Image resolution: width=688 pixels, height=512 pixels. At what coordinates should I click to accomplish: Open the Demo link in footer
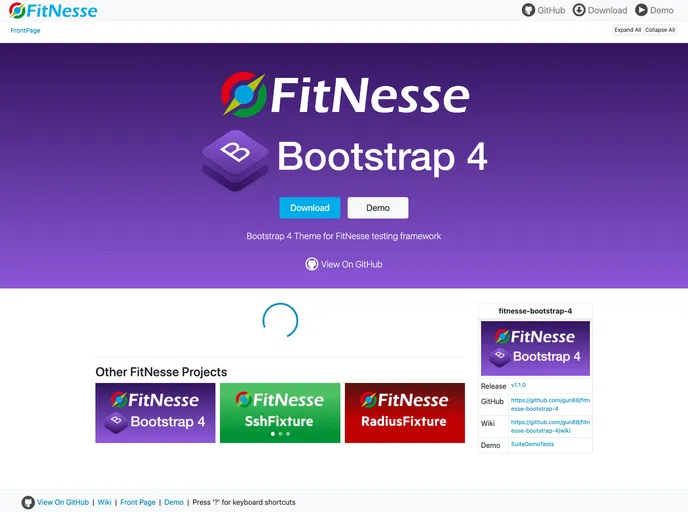point(174,502)
